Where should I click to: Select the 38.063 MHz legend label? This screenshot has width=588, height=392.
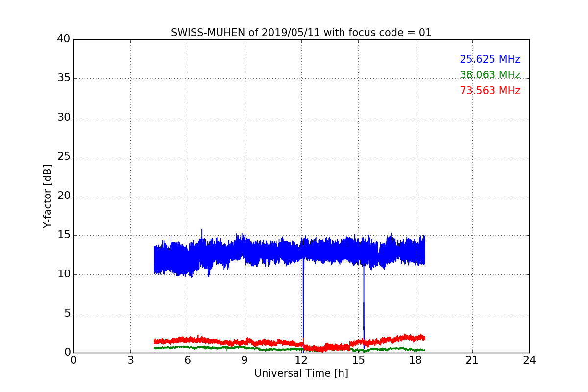tap(490, 75)
